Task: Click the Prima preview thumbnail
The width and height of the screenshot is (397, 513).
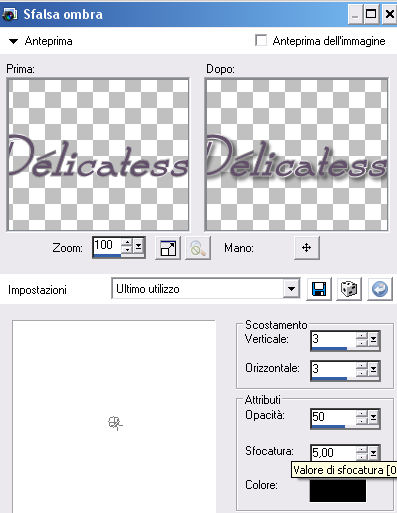Action: click(x=98, y=155)
